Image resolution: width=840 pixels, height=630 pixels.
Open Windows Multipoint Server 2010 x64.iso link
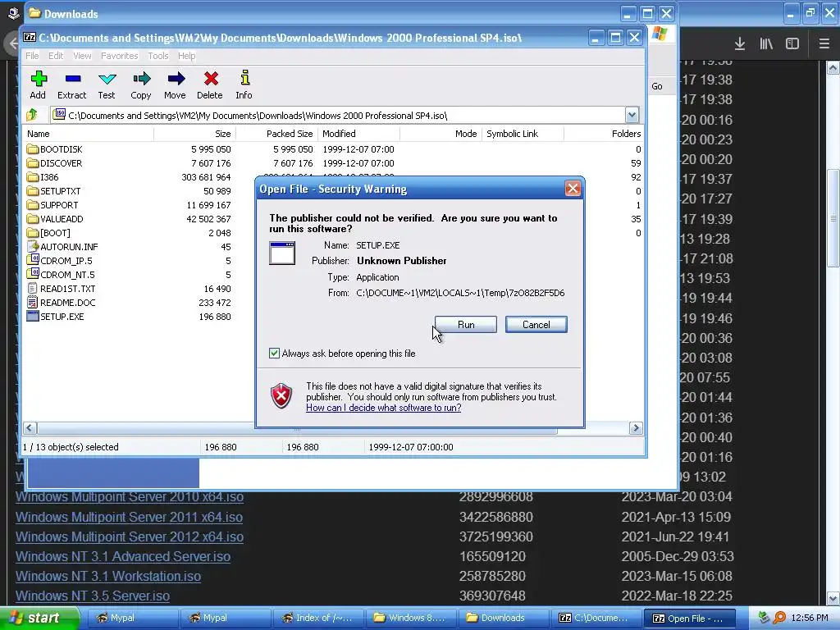(129, 496)
